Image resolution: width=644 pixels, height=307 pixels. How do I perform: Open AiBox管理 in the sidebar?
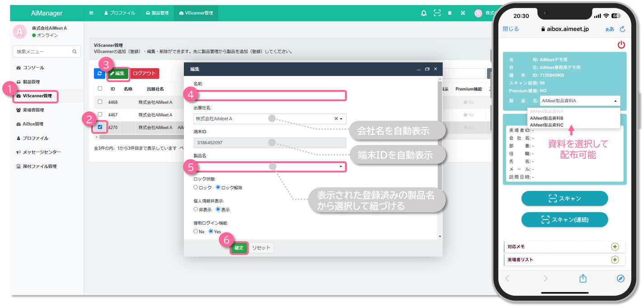29,124
